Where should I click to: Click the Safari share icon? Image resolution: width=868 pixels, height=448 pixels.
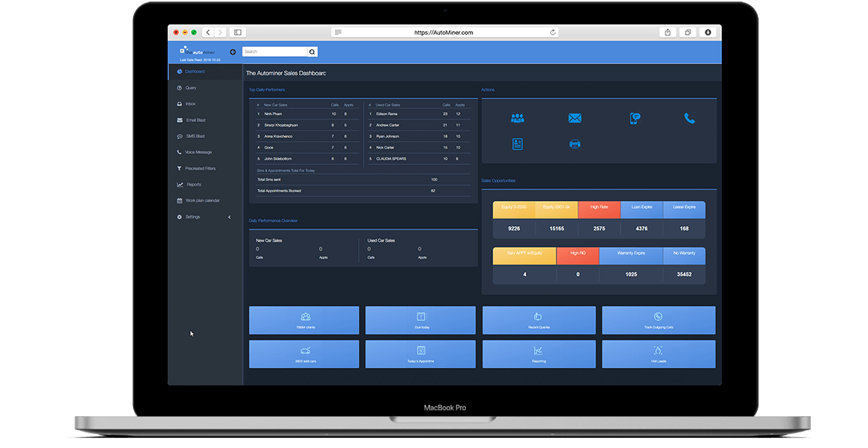pos(668,33)
